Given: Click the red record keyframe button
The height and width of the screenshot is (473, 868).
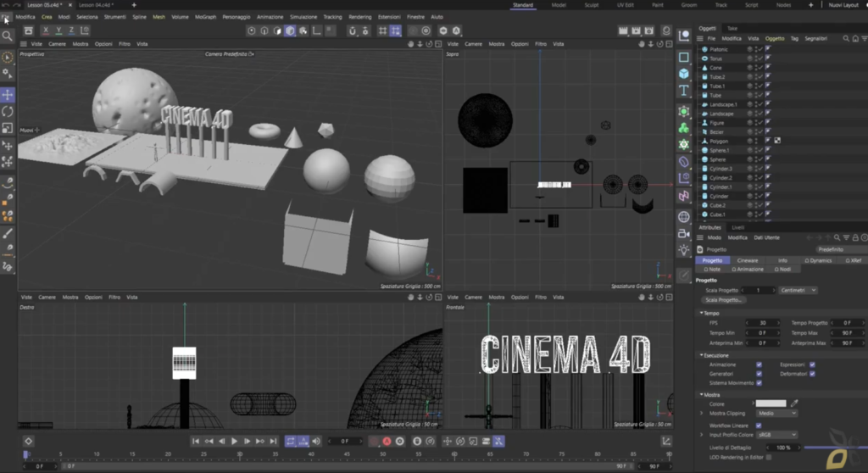Looking at the screenshot, I should [387, 442].
